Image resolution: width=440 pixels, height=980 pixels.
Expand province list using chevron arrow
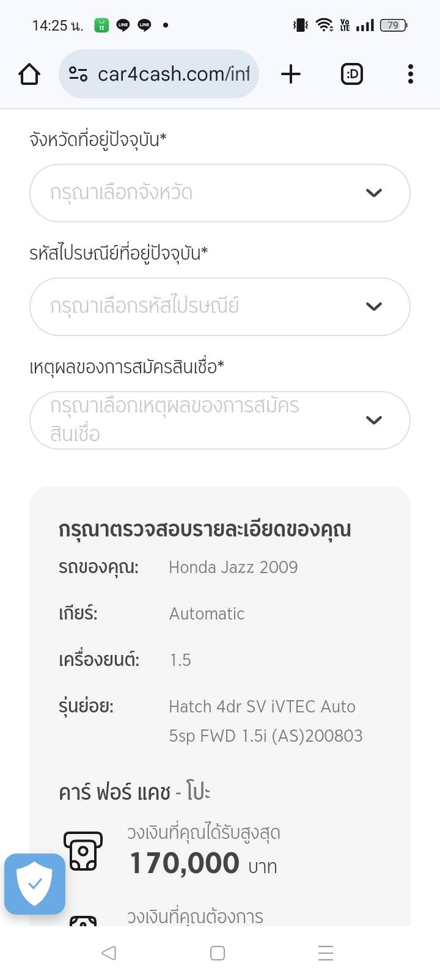(x=373, y=193)
